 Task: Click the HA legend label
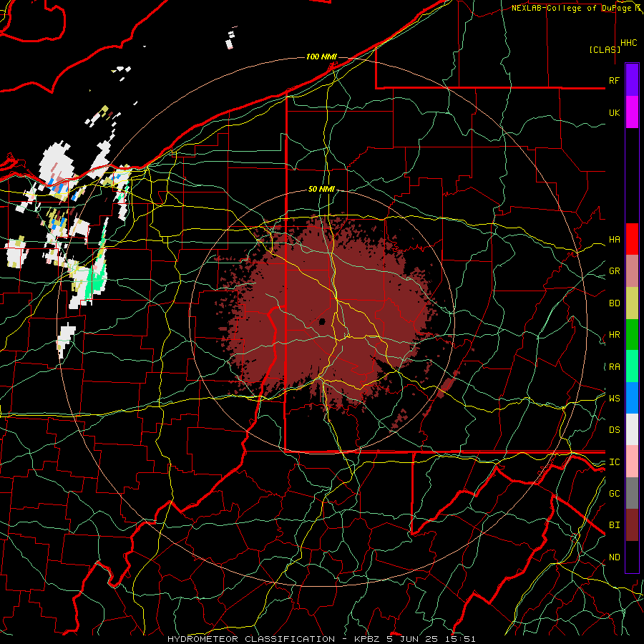click(x=614, y=240)
